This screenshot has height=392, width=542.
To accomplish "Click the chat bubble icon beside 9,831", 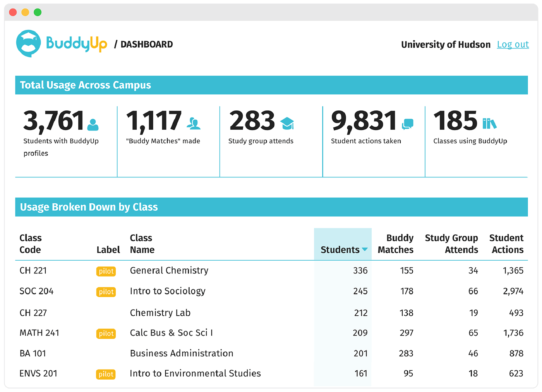I will [408, 124].
